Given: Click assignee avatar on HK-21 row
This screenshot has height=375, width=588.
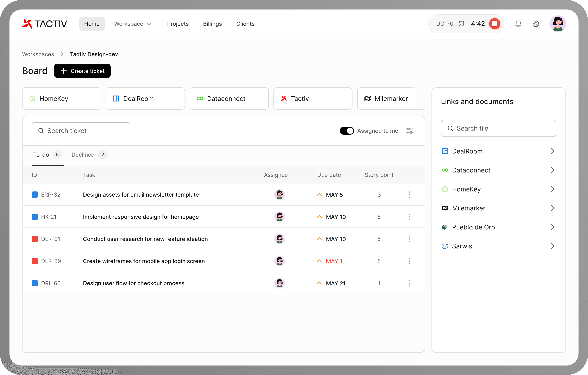Looking at the screenshot, I should click(280, 217).
